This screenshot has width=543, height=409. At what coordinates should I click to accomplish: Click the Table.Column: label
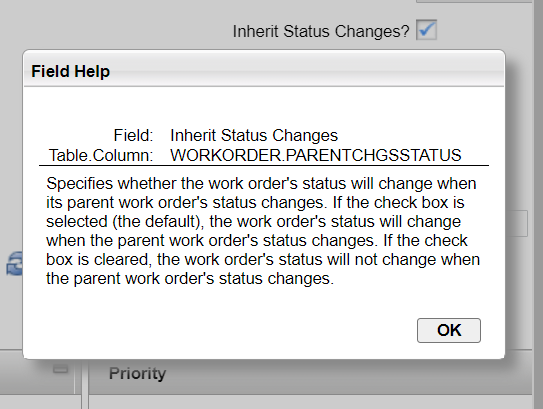click(x=101, y=155)
